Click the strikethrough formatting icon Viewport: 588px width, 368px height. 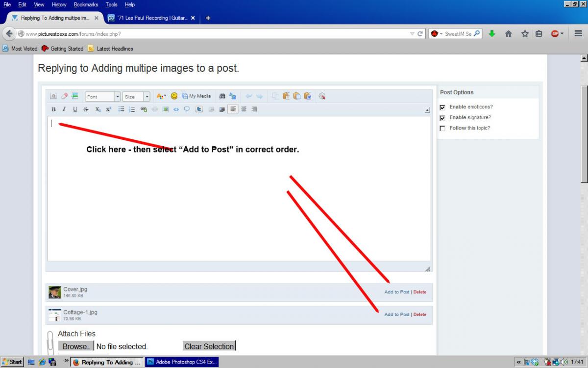[x=86, y=109]
